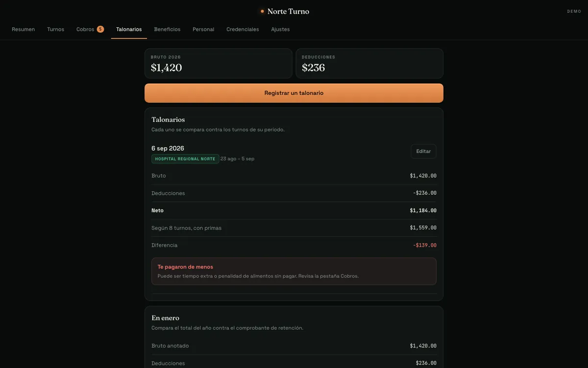Go to the Cobros tab label

85,29
